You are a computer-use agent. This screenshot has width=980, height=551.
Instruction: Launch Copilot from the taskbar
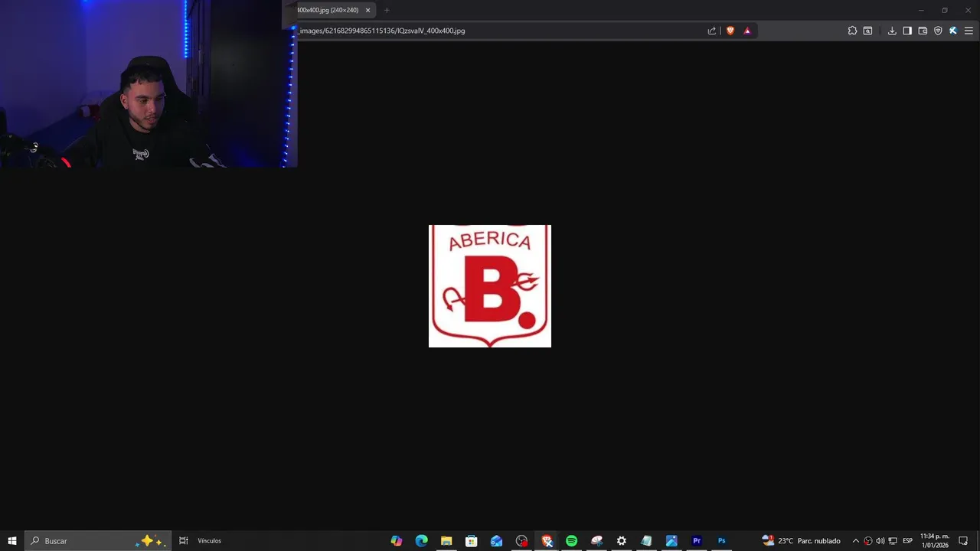396,541
